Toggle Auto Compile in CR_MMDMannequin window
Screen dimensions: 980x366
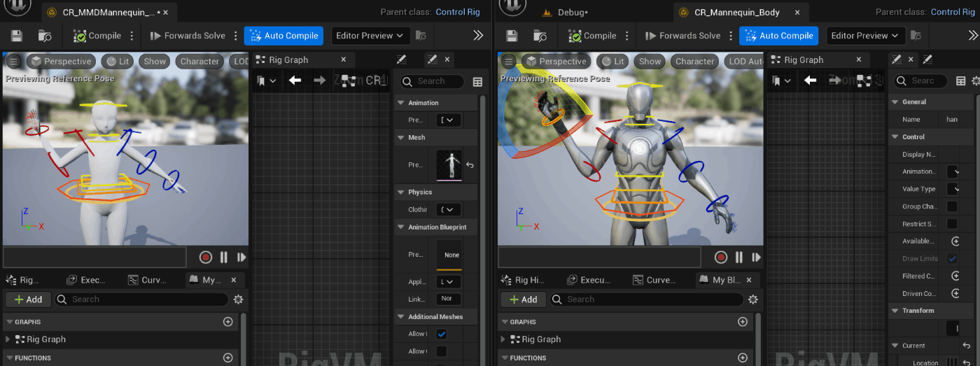(x=283, y=36)
